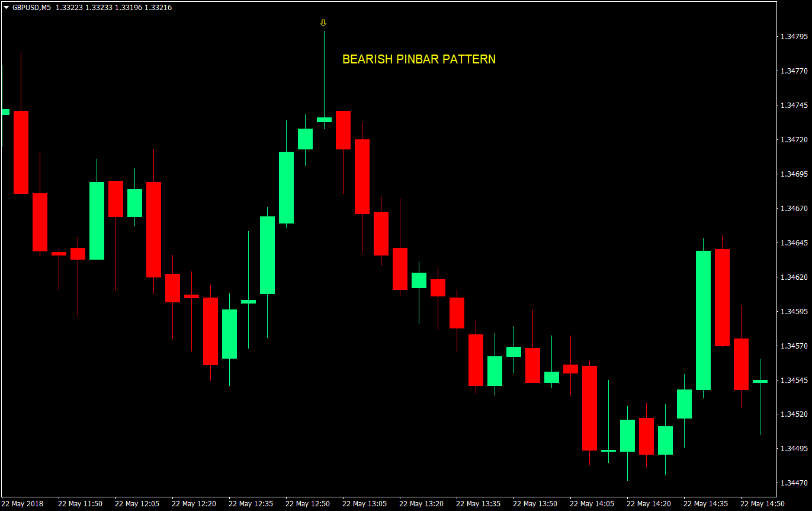The image size is (812, 511).
Task: Select the final green candle at chart end
Action: coord(760,382)
